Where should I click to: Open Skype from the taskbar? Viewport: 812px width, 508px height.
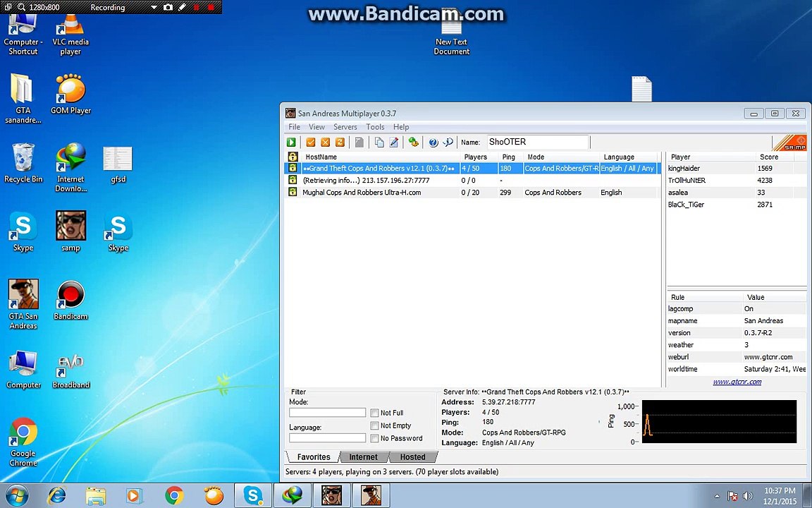pos(253,495)
